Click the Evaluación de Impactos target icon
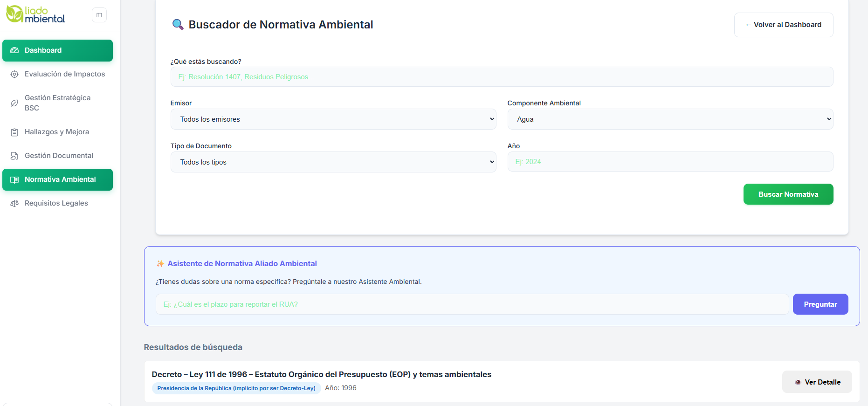Screen dimensions: 868x406 [x=14, y=74]
